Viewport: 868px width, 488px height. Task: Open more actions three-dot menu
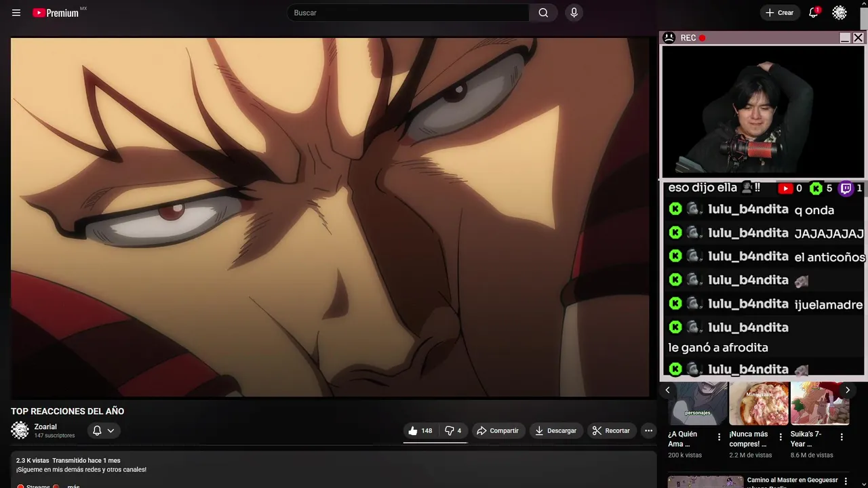(x=648, y=430)
